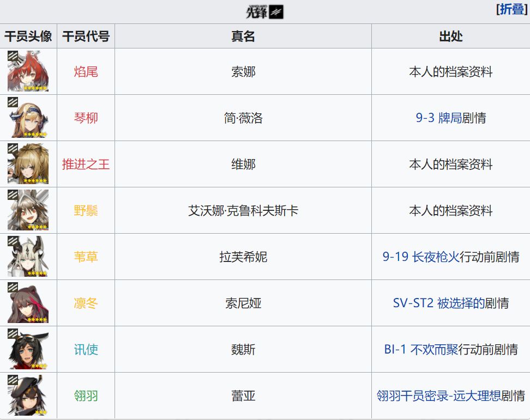Open the 野鬃 codename link
530x420 pixels.
(86, 211)
